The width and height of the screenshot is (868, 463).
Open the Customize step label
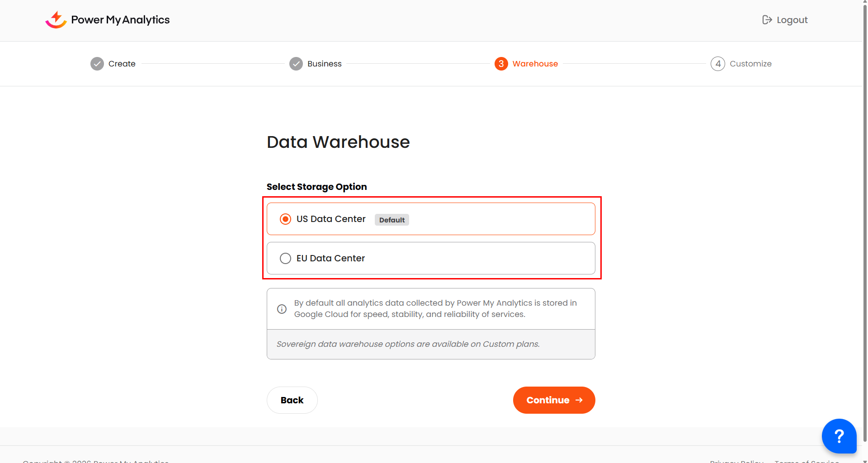(750, 64)
